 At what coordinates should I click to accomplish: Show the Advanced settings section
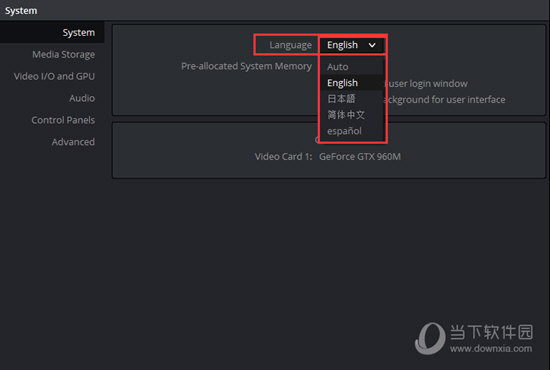click(x=73, y=142)
